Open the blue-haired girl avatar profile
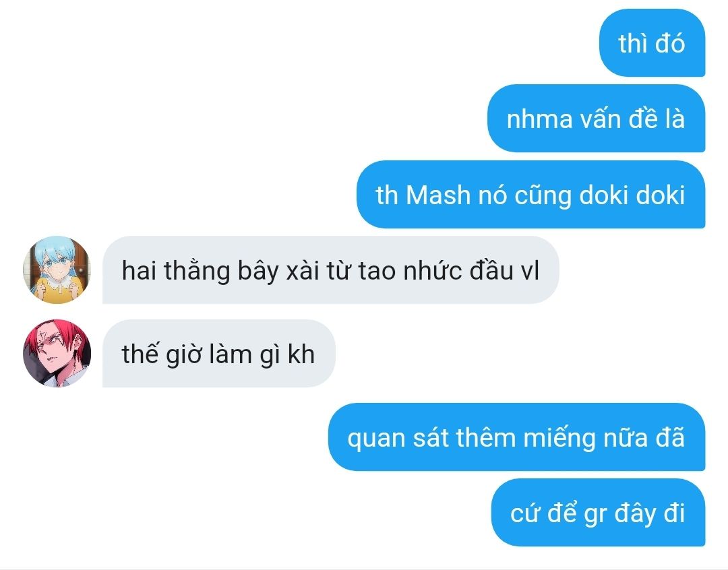 tap(57, 270)
